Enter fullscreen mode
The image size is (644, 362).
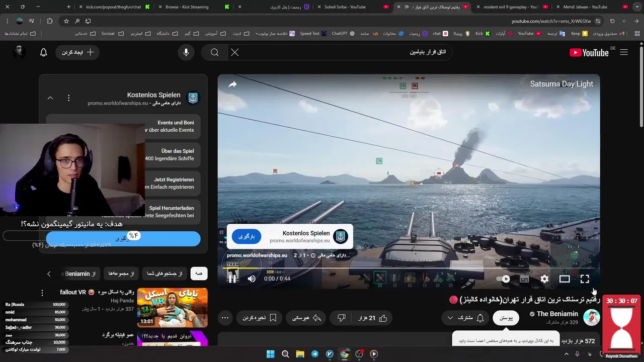tap(585, 279)
